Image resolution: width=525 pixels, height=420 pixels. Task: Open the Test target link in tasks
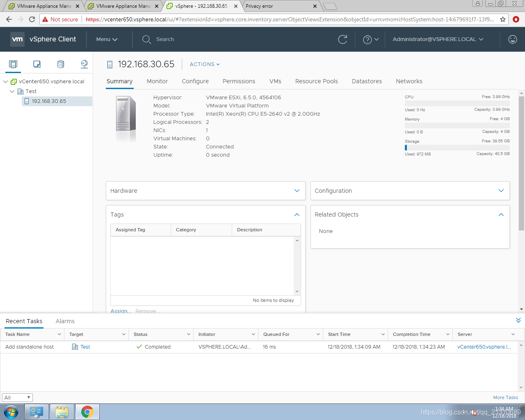85,347
